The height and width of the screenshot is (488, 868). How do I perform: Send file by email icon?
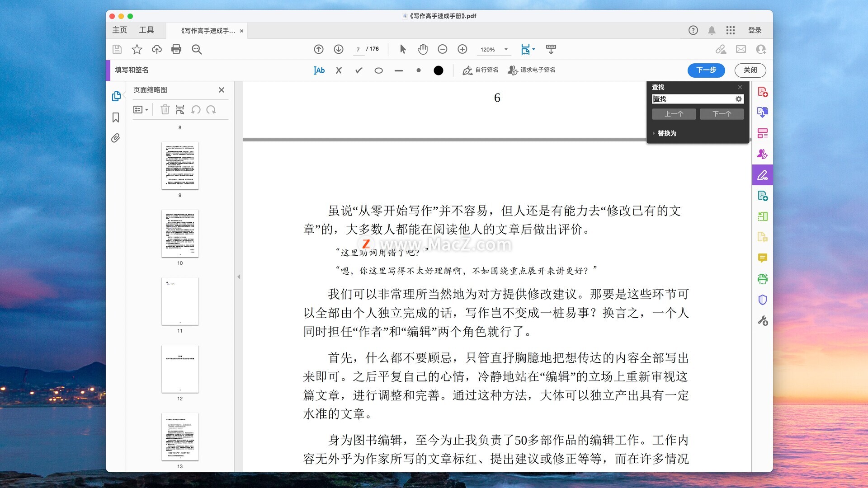pos(741,49)
